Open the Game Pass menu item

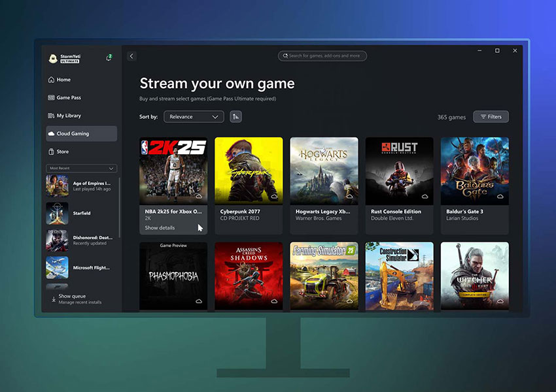click(82, 97)
